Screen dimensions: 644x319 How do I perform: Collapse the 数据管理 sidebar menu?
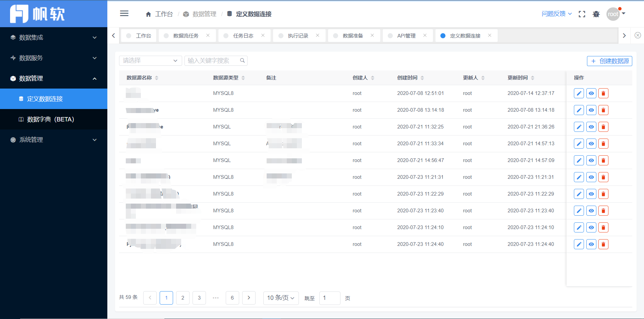(x=54, y=78)
